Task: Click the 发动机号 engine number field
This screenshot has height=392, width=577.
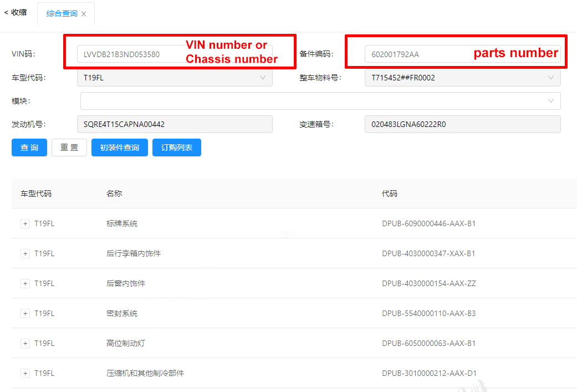Action: tap(175, 124)
